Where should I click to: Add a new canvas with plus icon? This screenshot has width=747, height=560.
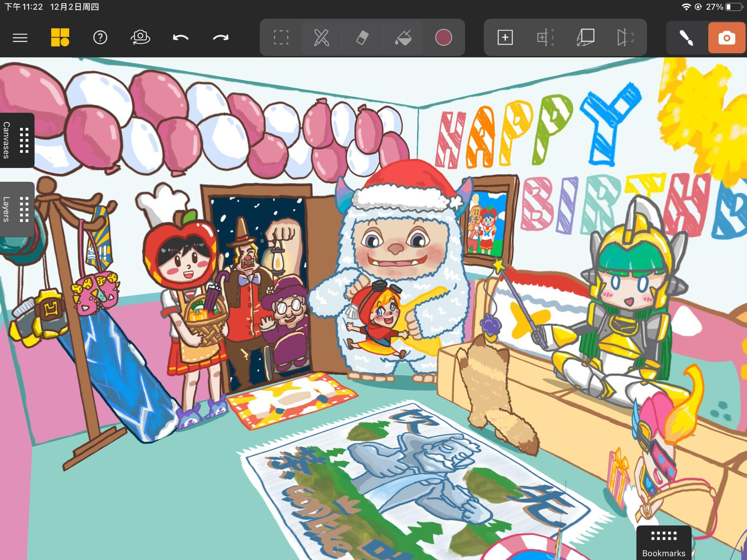pos(505,38)
